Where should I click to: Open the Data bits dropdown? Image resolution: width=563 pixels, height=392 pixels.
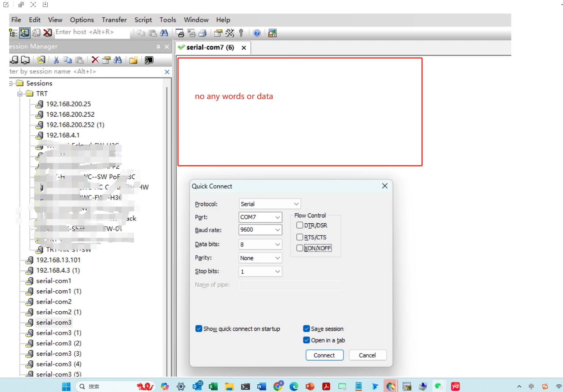(x=260, y=244)
